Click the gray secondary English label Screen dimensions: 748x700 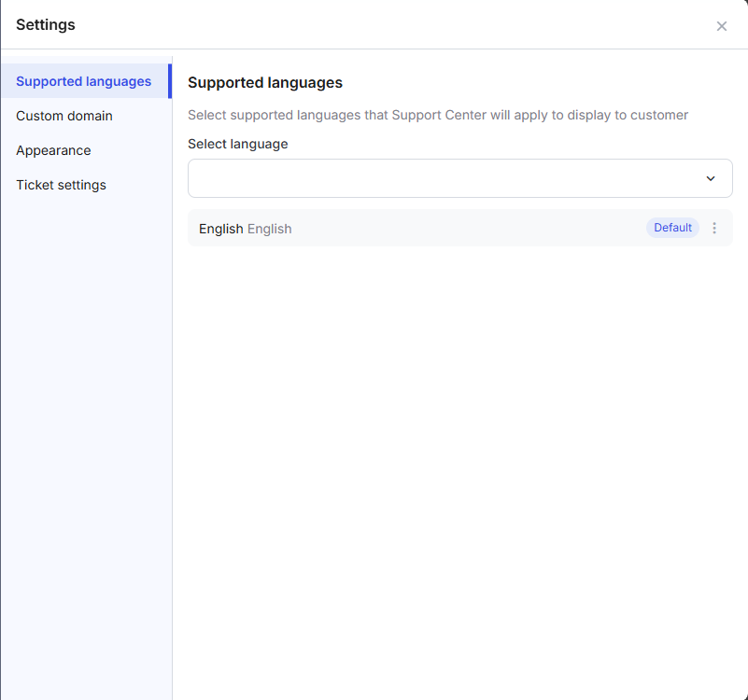[270, 229]
